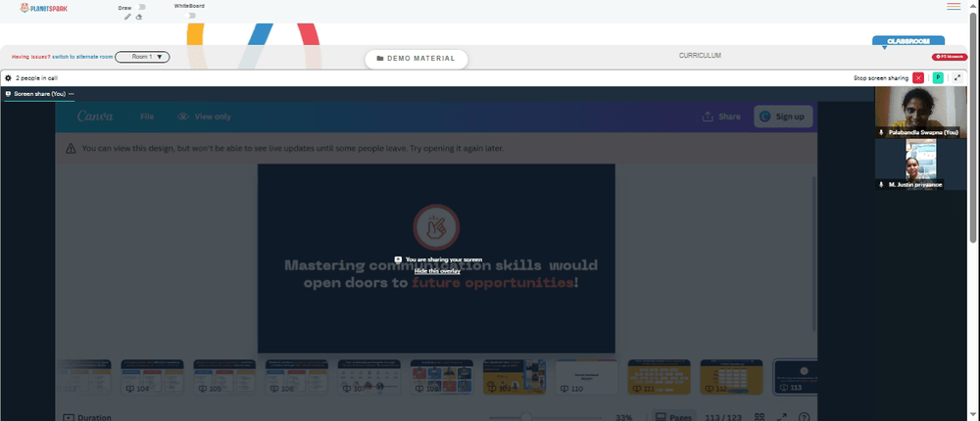Click the red PS Moments badge

click(950, 57)
